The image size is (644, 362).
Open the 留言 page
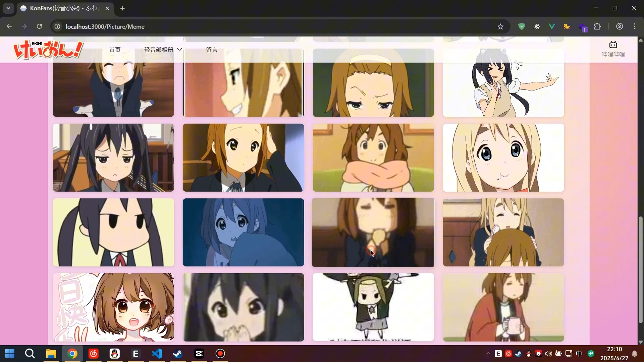pyautogui.click(x=212, y=50)
